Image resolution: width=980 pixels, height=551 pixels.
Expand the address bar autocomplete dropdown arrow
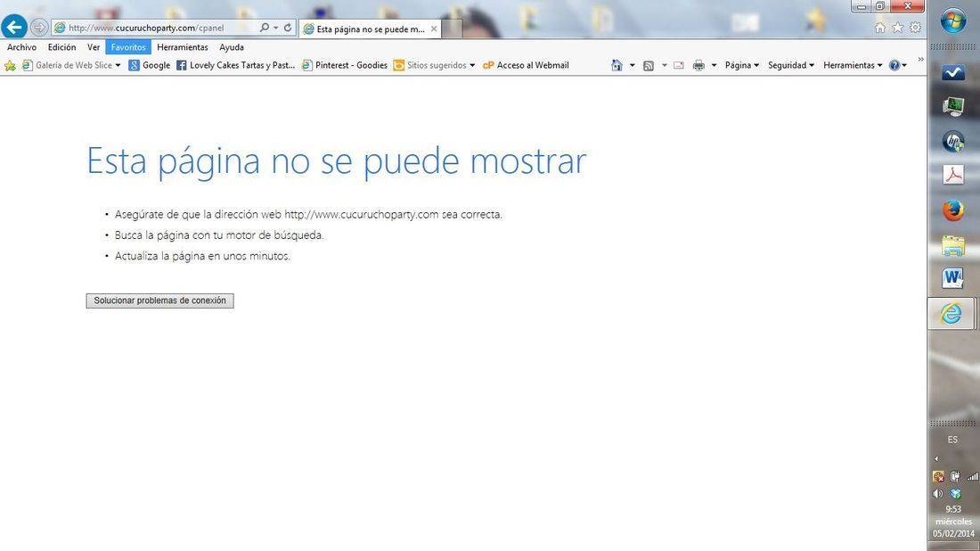coord(275,28)
